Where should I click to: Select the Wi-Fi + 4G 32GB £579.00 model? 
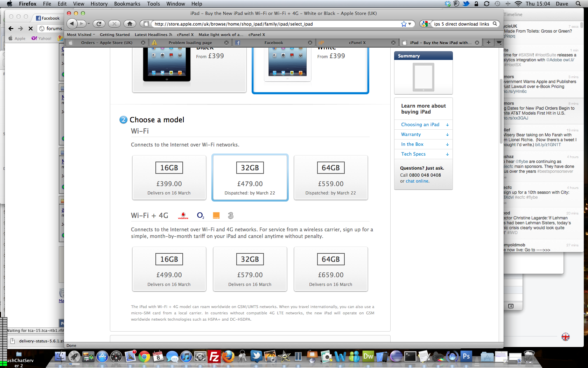tap(250, 269)
